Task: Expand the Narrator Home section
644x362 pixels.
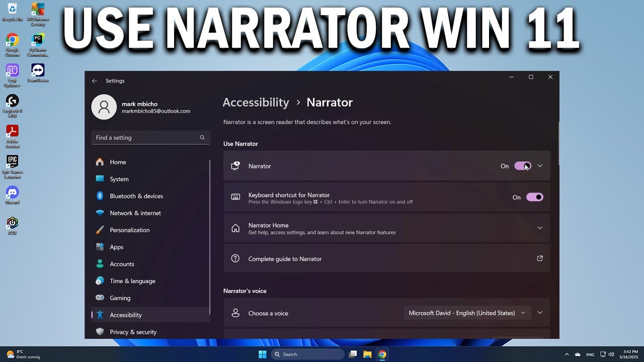Action: (540, 228)
